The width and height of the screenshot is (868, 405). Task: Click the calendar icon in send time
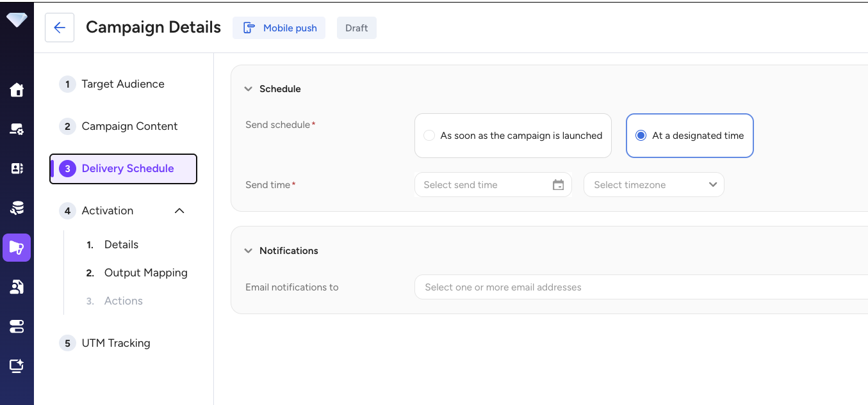coord(558,185)
